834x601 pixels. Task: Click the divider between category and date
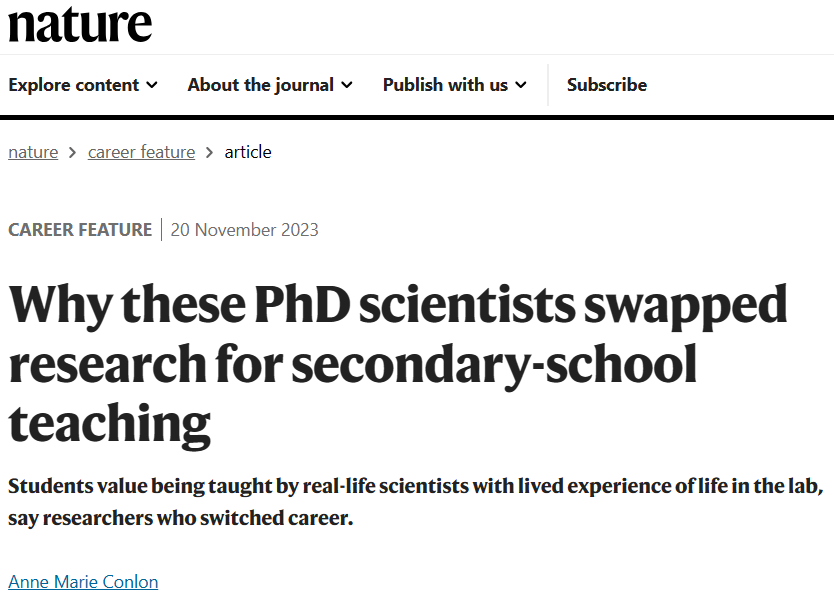coord(161,229)
